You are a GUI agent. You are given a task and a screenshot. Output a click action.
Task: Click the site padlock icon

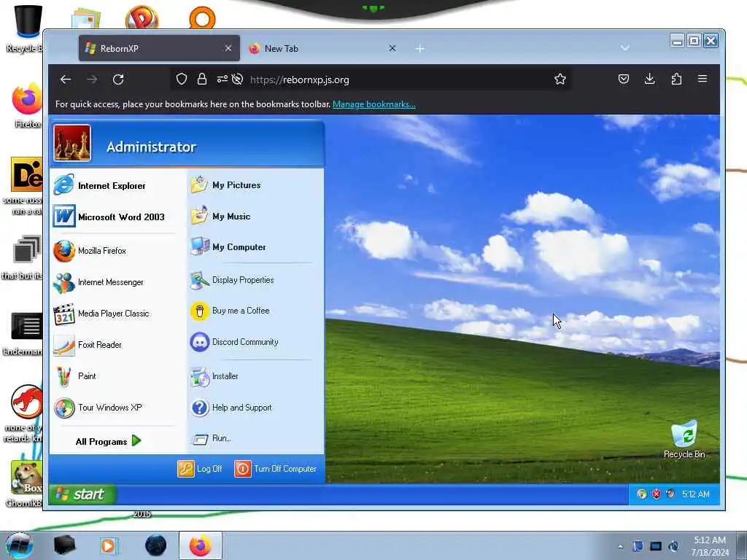pyautogui.click(x=202, y=79)
